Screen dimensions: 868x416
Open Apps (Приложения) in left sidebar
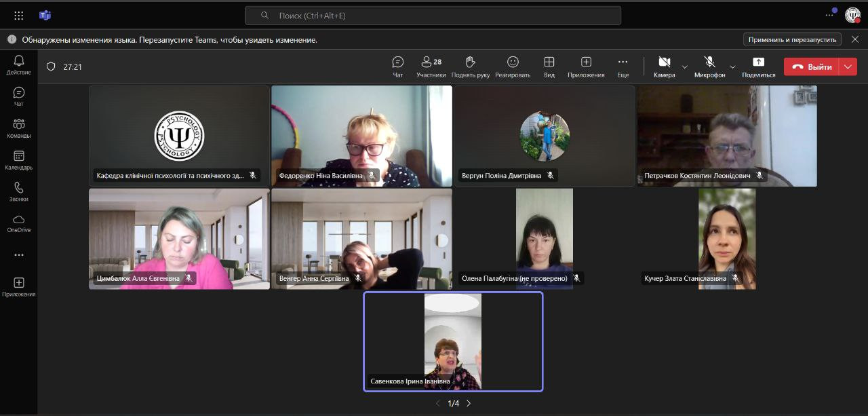(x=18, y=287)
